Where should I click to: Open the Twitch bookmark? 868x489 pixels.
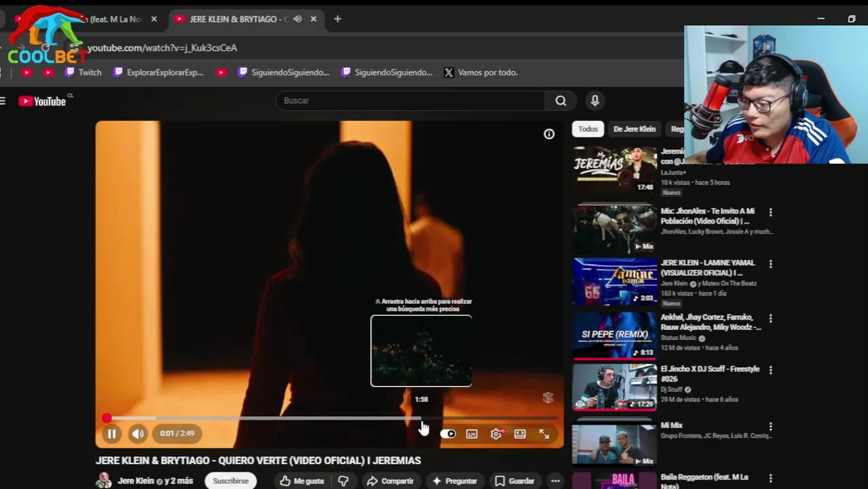83,73
